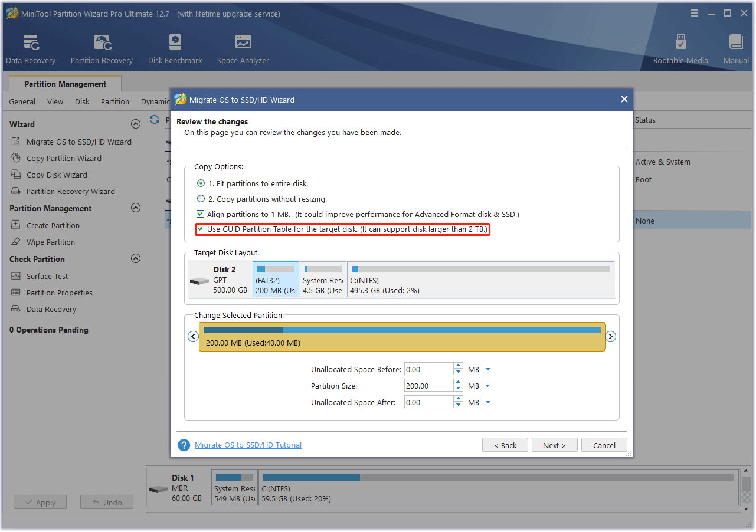This screenshot has height=532, width=756.
Task: Open the Partition Recovery Wizard
Action: [x=72, y=191]
